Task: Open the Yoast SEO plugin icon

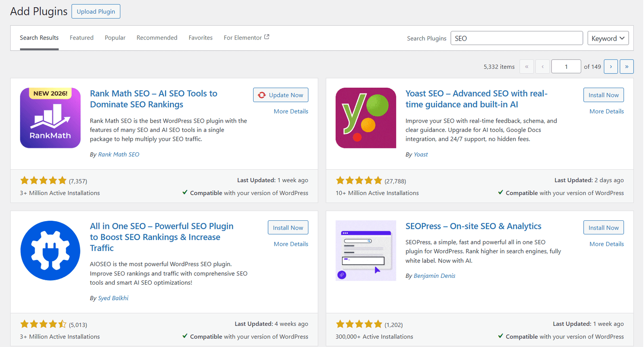Action: pyautogui.click(x=366, y=118)
